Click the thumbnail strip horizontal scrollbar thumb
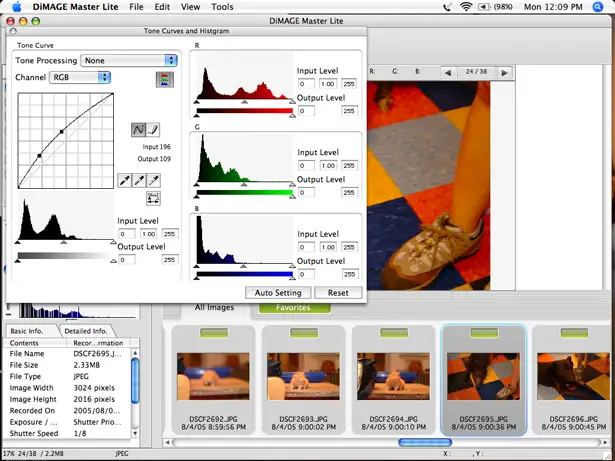This screenshot has height=461, width=615. 425,442
